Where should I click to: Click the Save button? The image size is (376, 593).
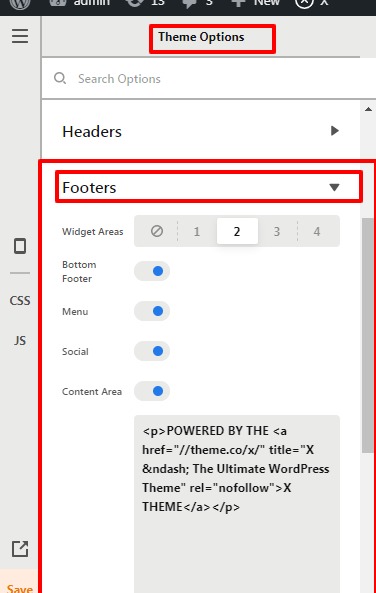coord(20,588)
